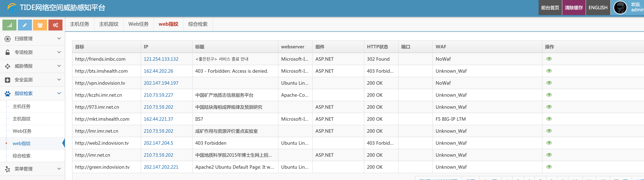
Task: Click the 专项检测 lock icon
Action: click(x=8, y=52)
